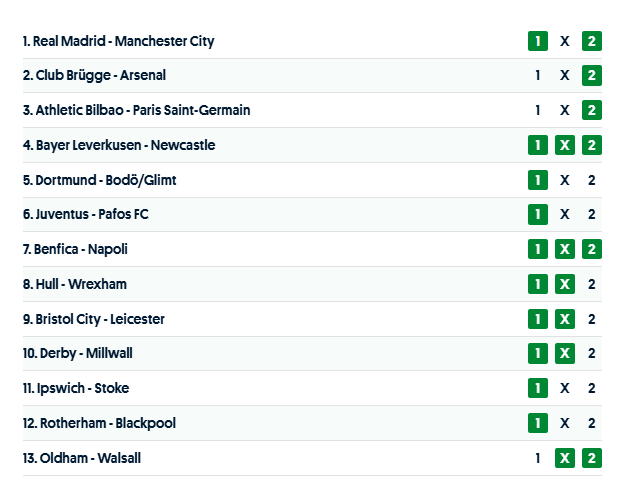628x486 pixels.
Task: Click the Juventus - Pafos FC match name
Action: point(85,214)
